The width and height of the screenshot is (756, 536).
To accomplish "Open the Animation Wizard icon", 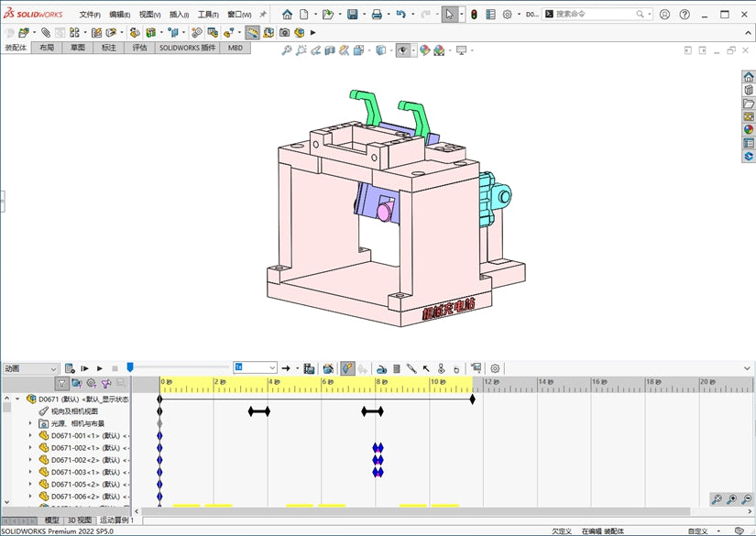I will coord(328,368).
